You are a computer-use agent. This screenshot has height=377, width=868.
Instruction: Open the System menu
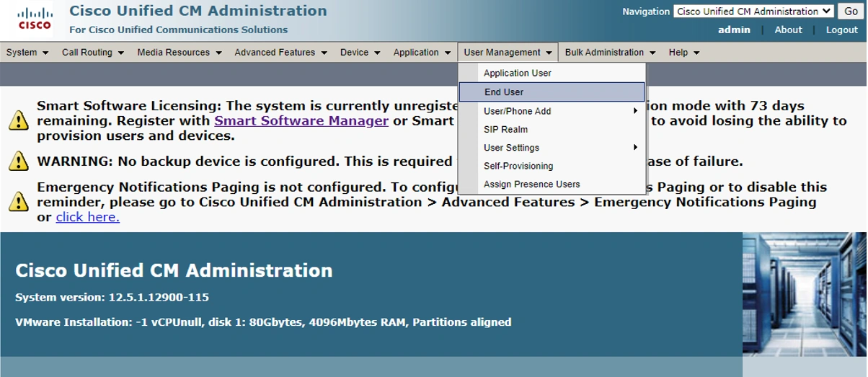coord(27,53)
